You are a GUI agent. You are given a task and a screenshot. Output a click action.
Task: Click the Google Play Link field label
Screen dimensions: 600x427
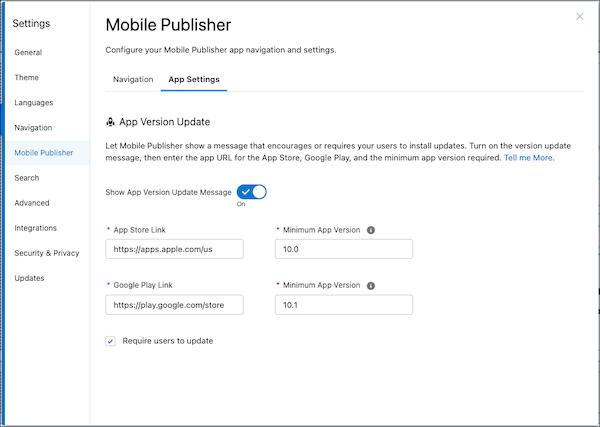click(143, 285)
